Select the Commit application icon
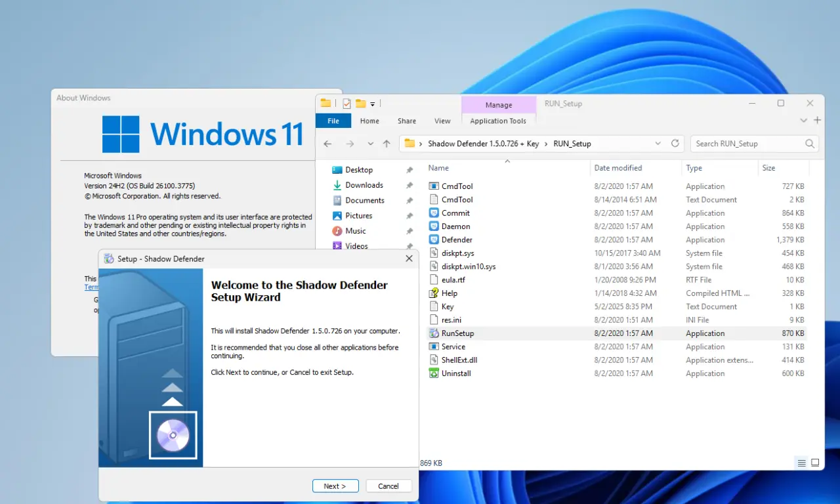This screenshot has width=840, height=504. 433,213
